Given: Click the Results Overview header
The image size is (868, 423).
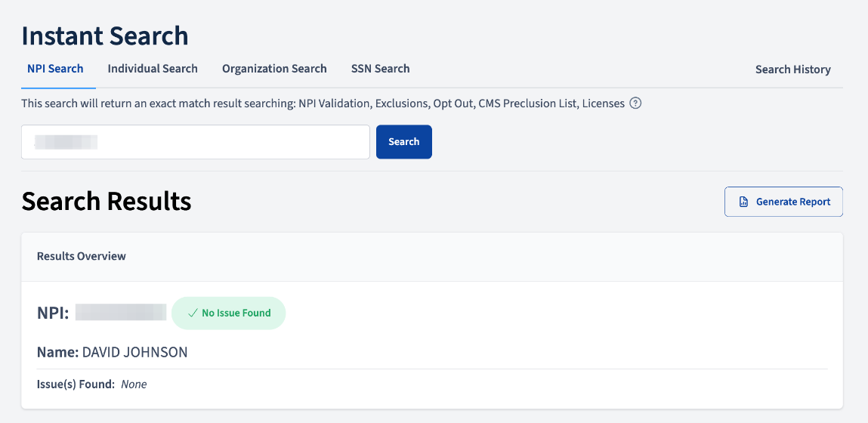Looking at the screenshot, I should point(82,256).
